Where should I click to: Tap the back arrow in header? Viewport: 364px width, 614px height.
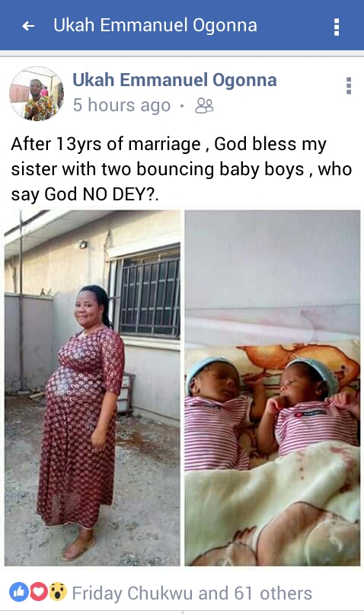point(28,26)
